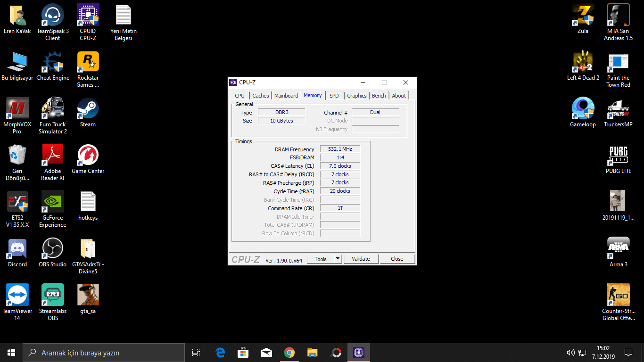Click the Tools button in CPU-Z
Image resolution: width=644 pixels, height=362 pixels.
pos(321,259)
